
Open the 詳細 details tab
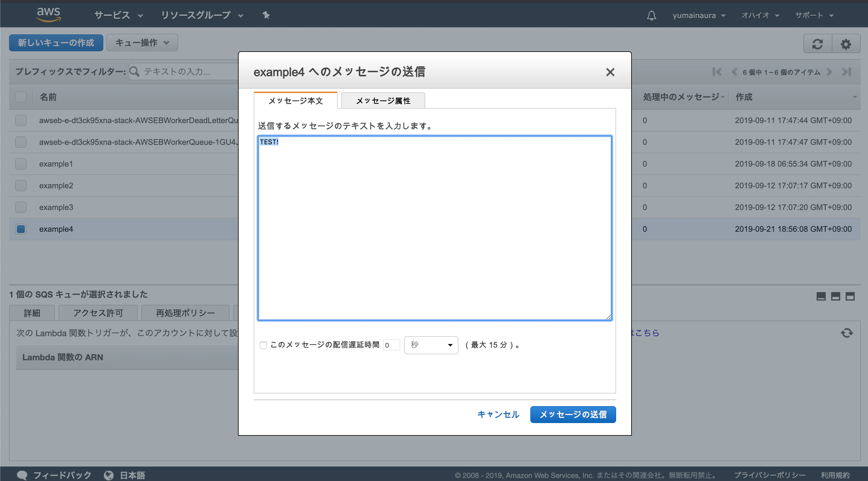pos(32,313)
